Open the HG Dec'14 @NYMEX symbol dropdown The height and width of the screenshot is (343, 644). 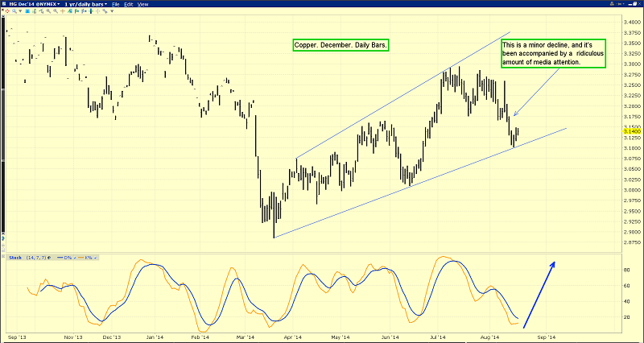click(x=31, y=5)
